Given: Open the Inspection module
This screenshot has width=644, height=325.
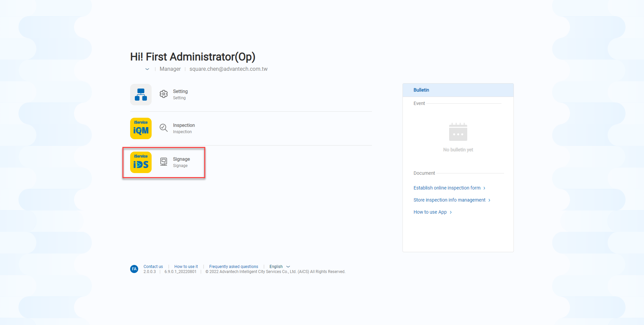Looking at the screenshot, I should [x=184, y=128].
